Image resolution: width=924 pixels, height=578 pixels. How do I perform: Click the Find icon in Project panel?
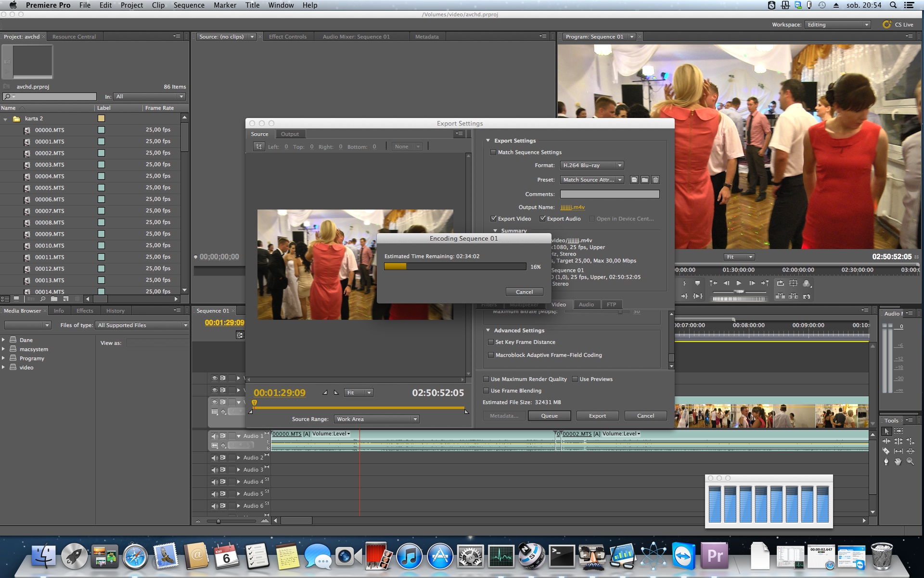tap(43, 299)
